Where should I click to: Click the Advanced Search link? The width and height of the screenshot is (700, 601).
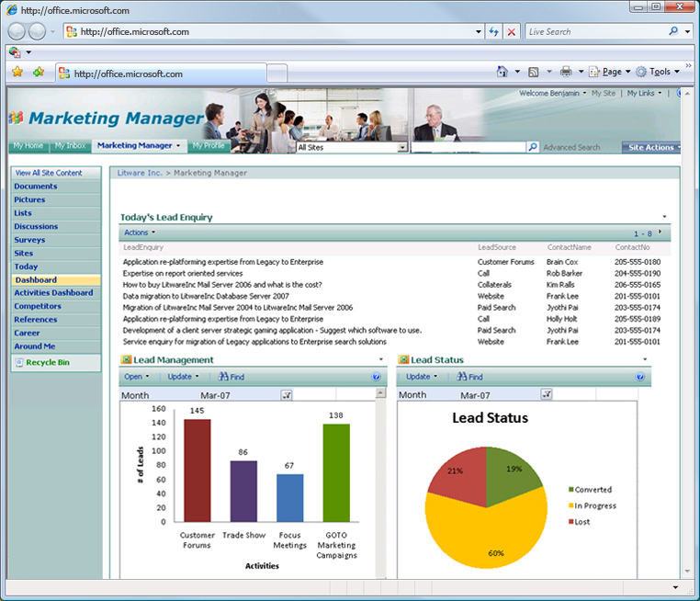(x=571, y=147)
